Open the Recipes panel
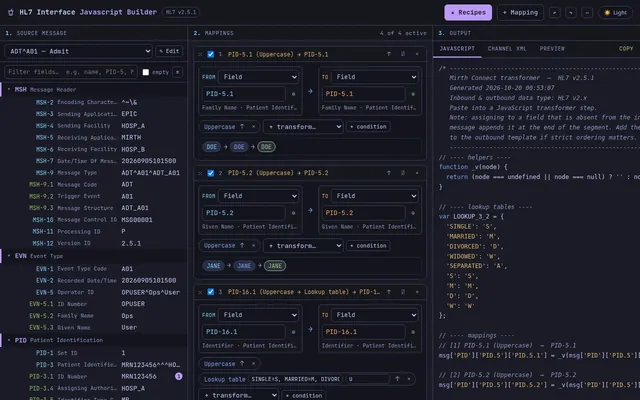This screenshot has width=640, height=400. pos(468,12)
